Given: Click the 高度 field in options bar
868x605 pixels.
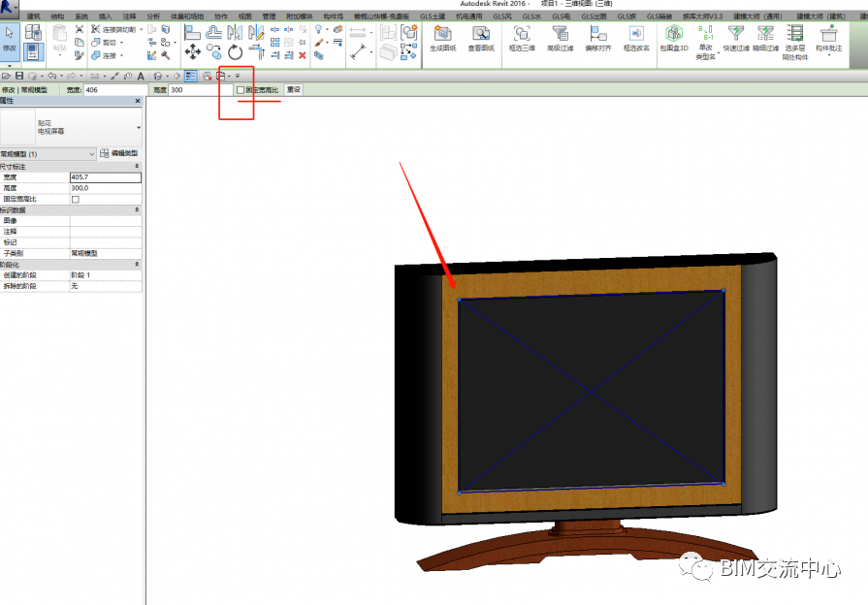Looking at the screenshot, I should (201, 89).
